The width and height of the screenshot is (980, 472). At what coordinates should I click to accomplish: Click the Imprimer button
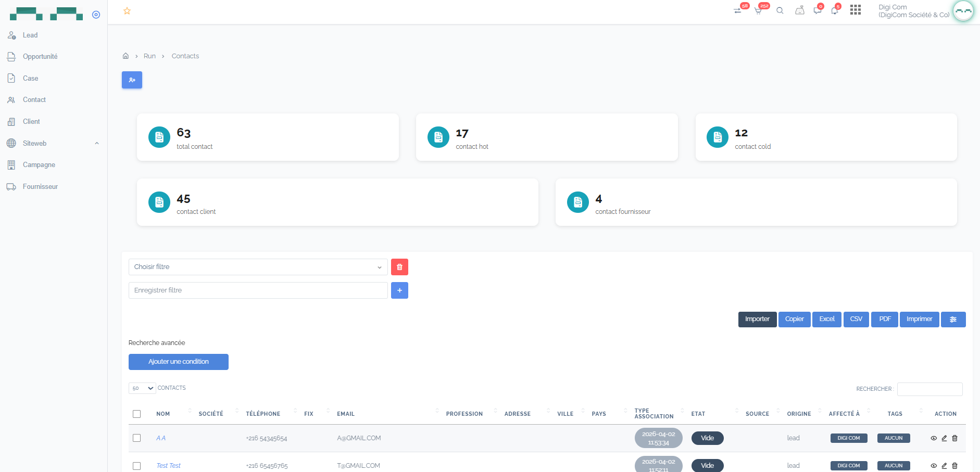[x=920, y=320]
